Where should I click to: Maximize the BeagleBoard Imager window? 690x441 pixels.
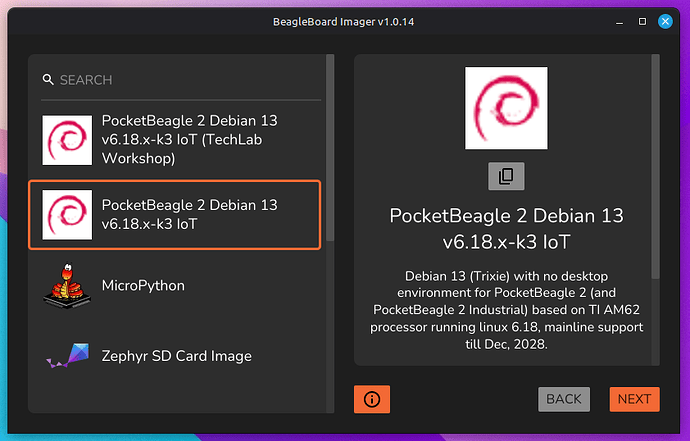(642, 22)
